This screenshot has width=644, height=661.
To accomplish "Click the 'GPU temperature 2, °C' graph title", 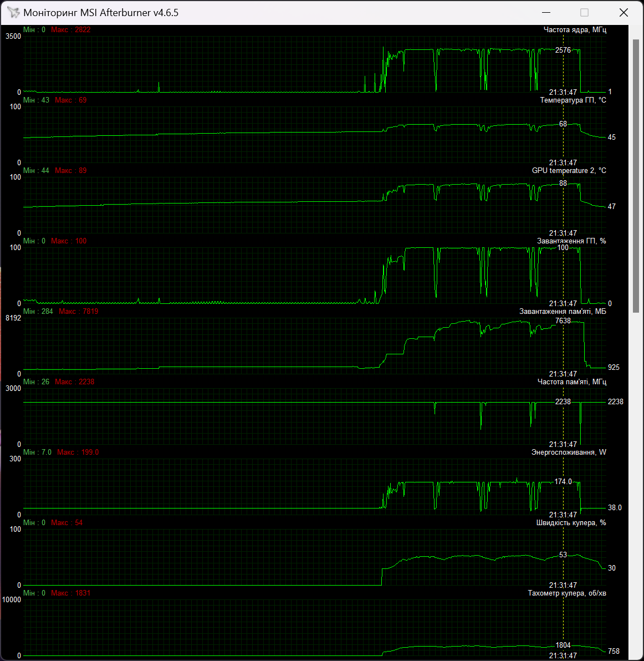I will [x=569, y=171].
